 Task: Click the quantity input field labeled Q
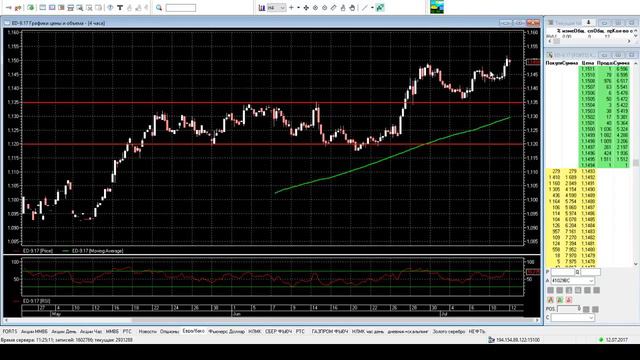(590, 272)
